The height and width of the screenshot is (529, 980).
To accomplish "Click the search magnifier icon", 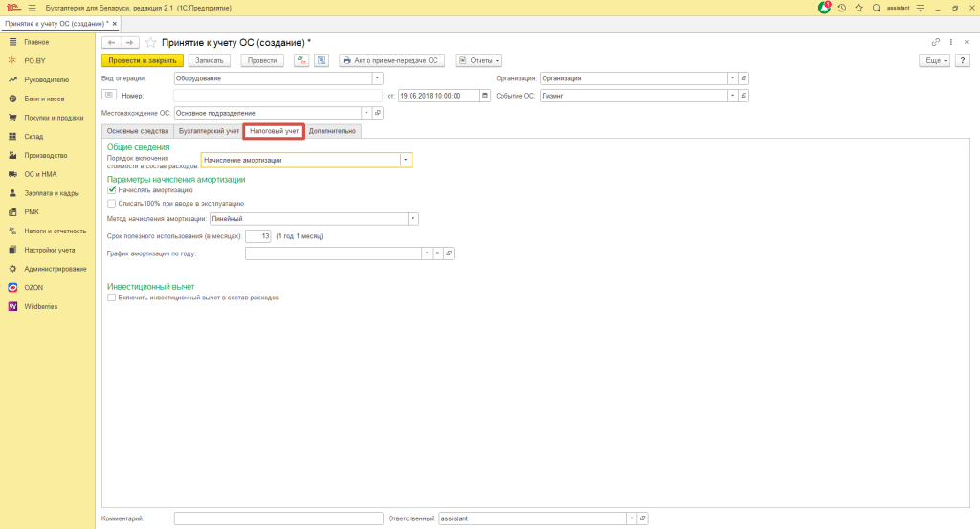I will click(877, 8).
